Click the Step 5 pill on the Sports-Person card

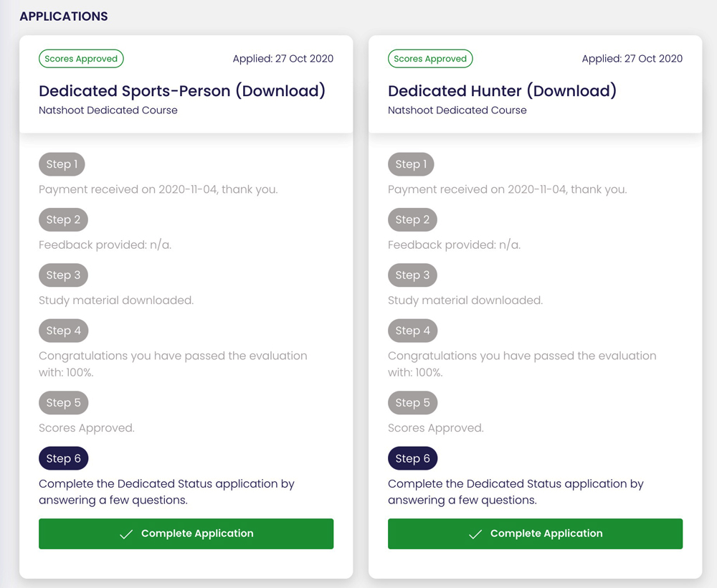[63, 402]
